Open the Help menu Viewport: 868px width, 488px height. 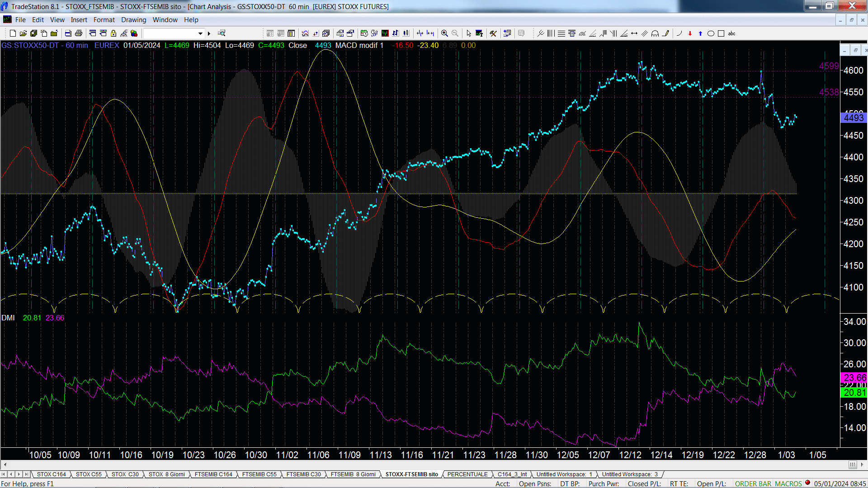pyautogui.click(x=191, y=20)
